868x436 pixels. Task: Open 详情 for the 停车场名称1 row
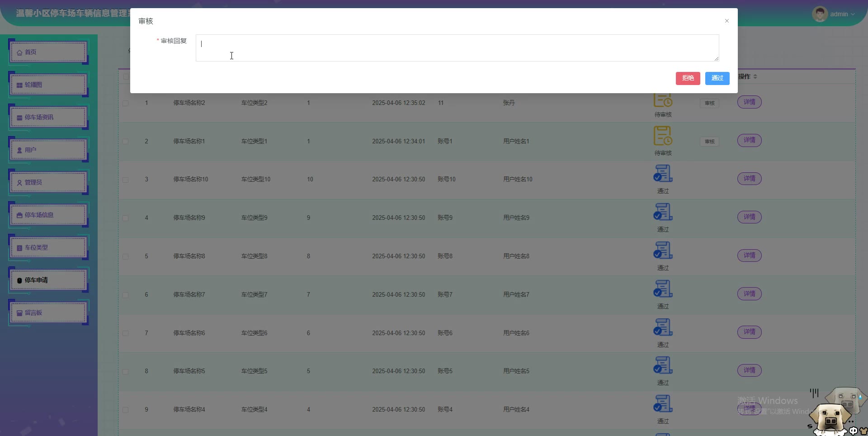pos(750,140)
